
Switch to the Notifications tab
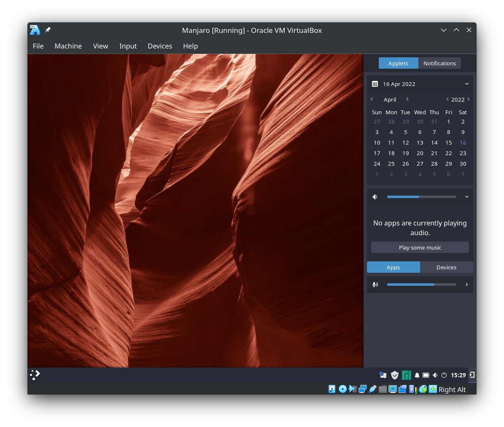pos(439,63)
